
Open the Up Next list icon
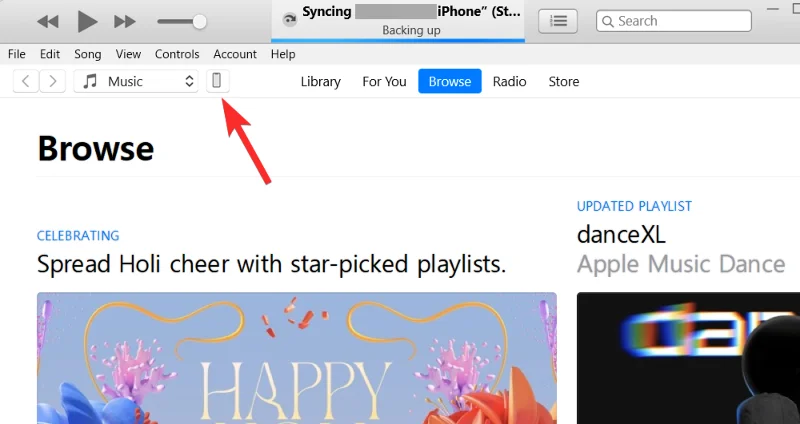pos(558,21)
